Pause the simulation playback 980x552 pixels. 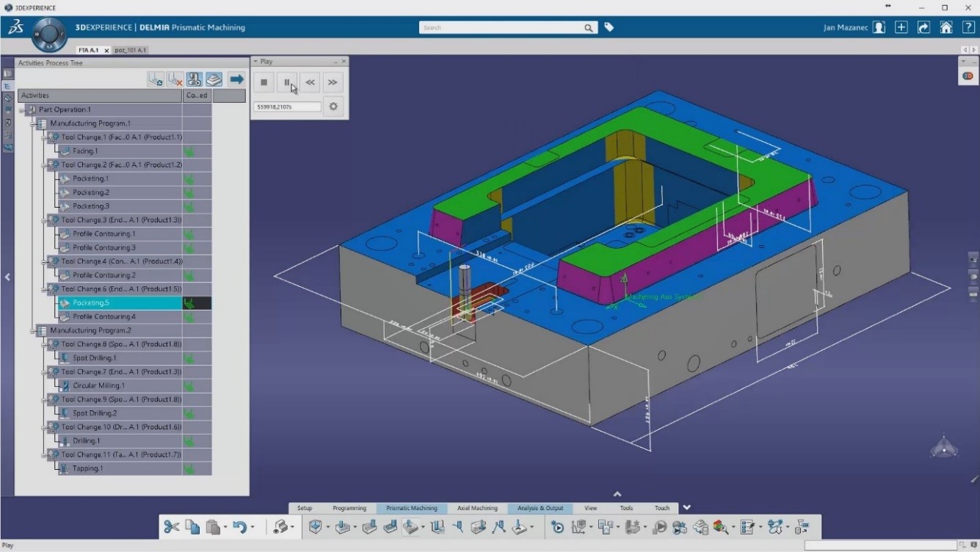click(x=287, y=82)
